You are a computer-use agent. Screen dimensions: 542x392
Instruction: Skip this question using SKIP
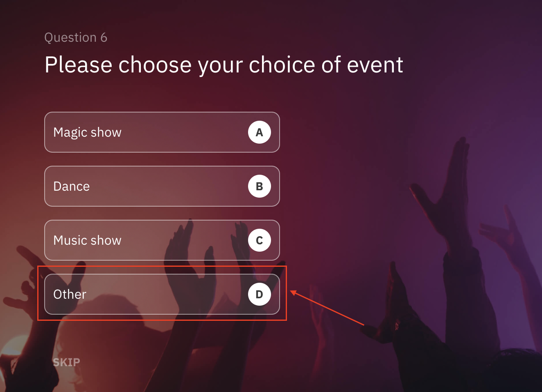click(66, 362)
